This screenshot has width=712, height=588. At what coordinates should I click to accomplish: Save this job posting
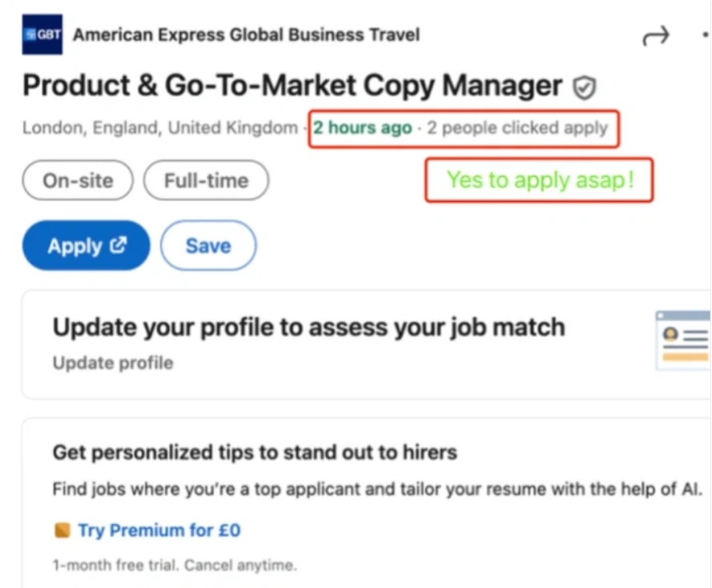pos(208,246)
